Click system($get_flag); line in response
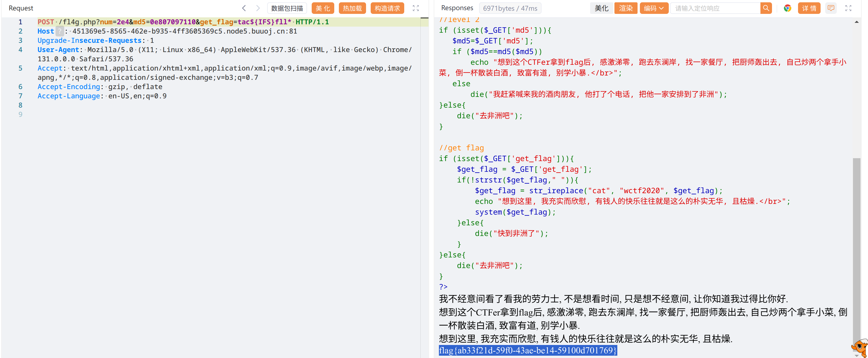Image resolution: width=868 pixels, height=358 pixels. (x=515, y=212)
